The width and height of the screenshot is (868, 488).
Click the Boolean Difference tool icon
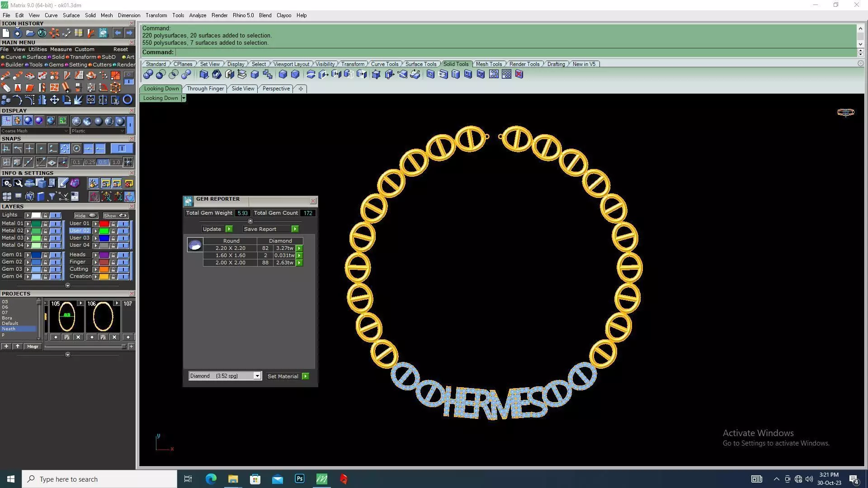pos(161,75)
